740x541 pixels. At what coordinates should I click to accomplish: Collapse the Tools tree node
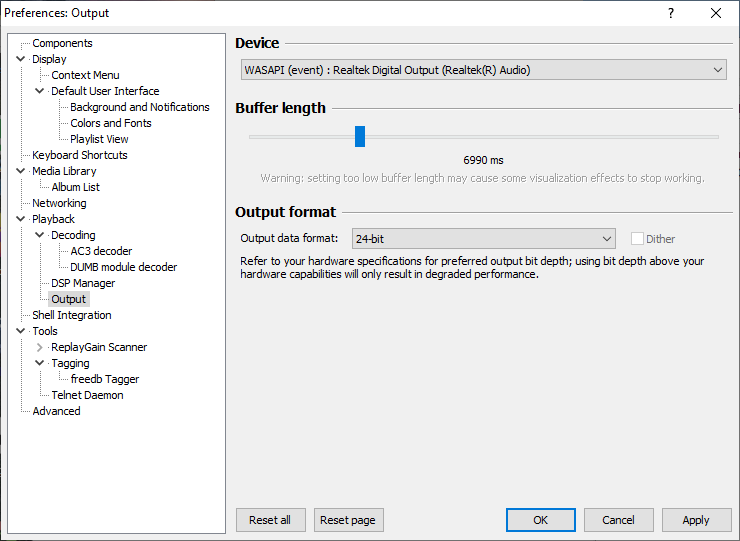pos(20,331)
